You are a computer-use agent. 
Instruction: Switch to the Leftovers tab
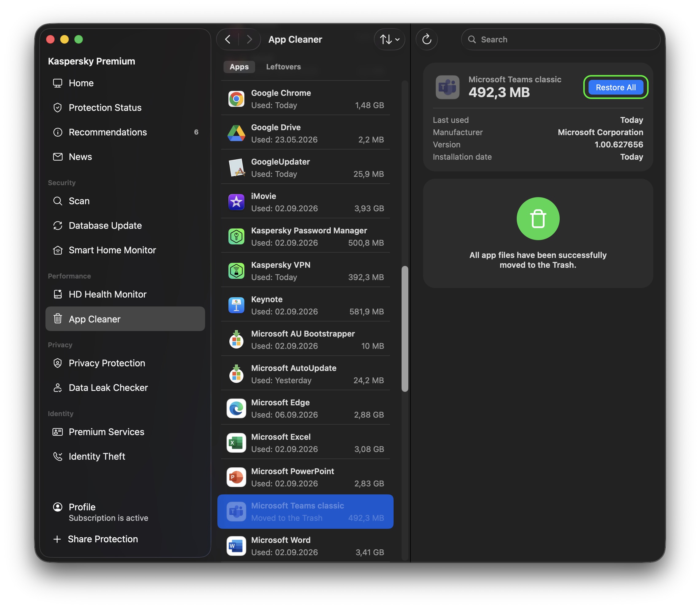(x=283, y=67)
